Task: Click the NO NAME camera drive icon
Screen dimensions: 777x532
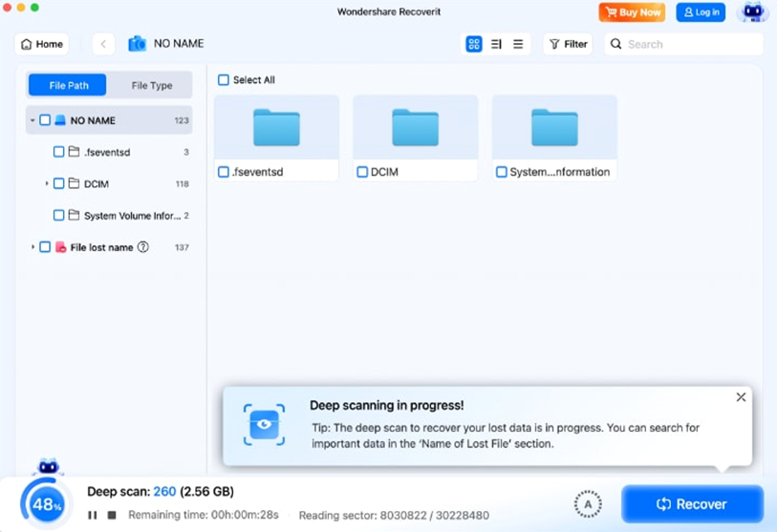Action: click(138, 44)
